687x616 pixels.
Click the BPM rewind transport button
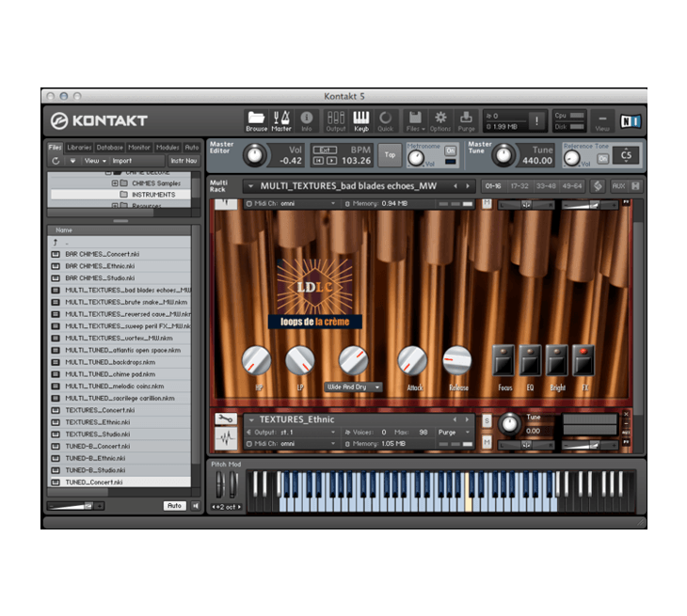(x=318, y=161)
